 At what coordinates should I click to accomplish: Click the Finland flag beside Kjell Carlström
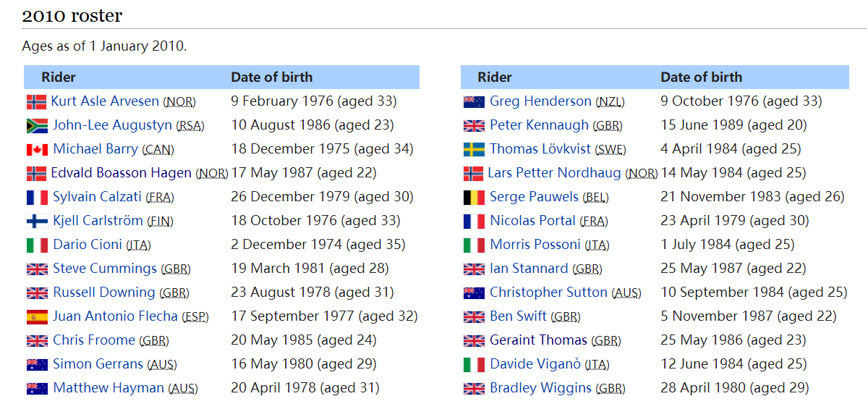point(37,222)
